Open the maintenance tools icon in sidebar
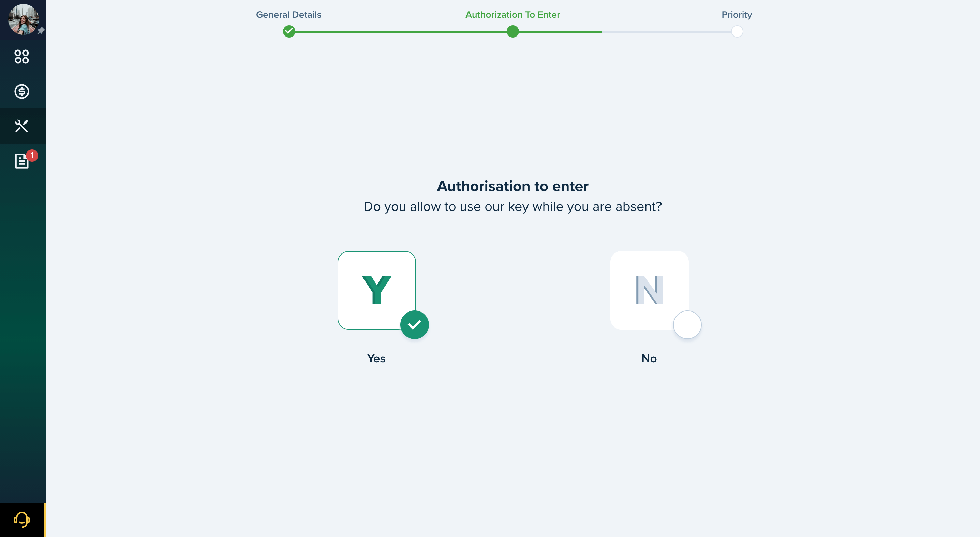The width and height of the screenshot is (980, 537). (x=22, y=126)
